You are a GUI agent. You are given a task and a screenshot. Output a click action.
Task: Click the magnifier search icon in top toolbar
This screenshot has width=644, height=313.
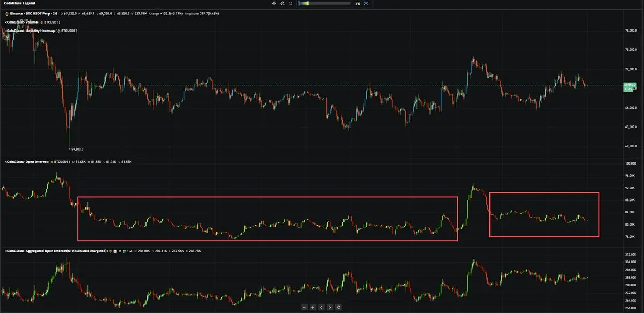coord(291,3)
